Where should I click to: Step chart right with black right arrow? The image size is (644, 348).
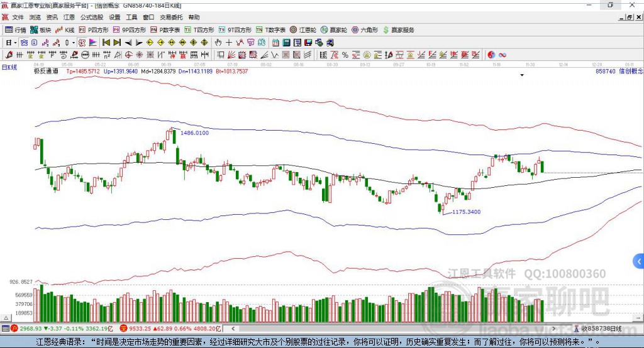(139, 43)
